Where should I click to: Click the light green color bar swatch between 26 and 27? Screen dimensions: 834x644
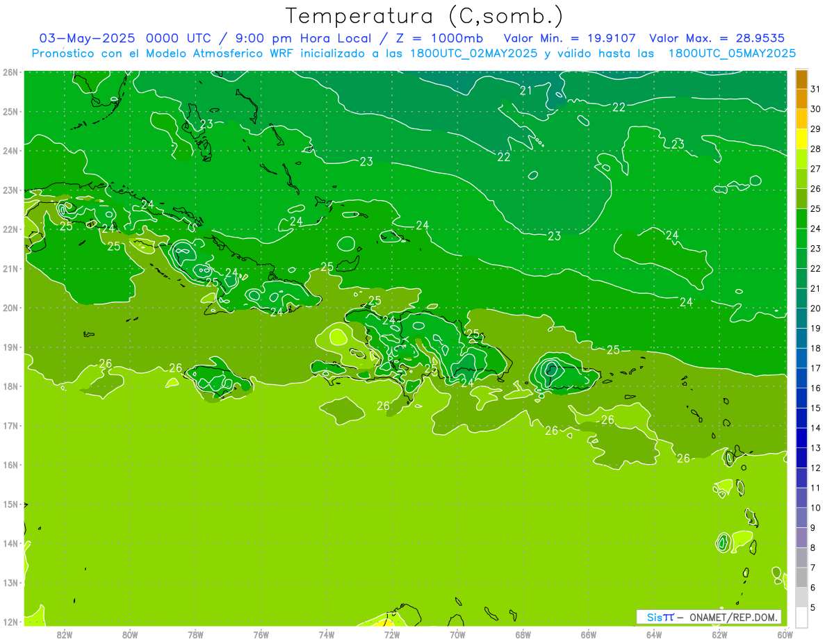801,179
